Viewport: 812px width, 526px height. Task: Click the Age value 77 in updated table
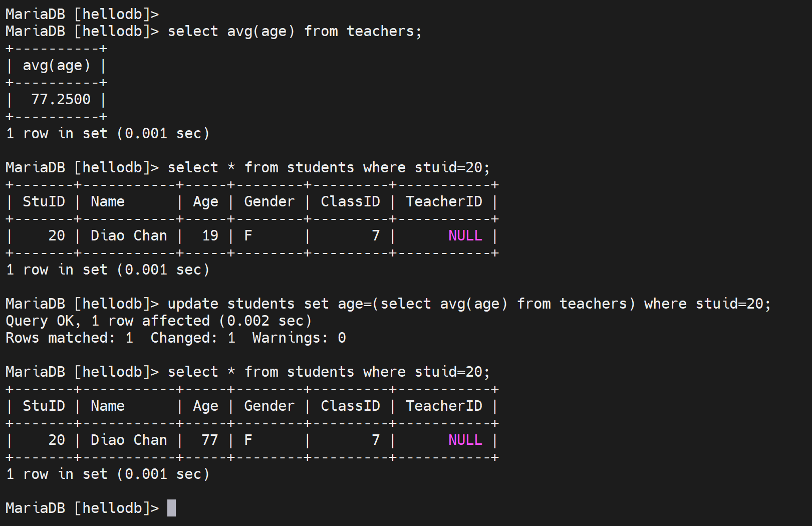pyautogui.click(x=209, y=440)
